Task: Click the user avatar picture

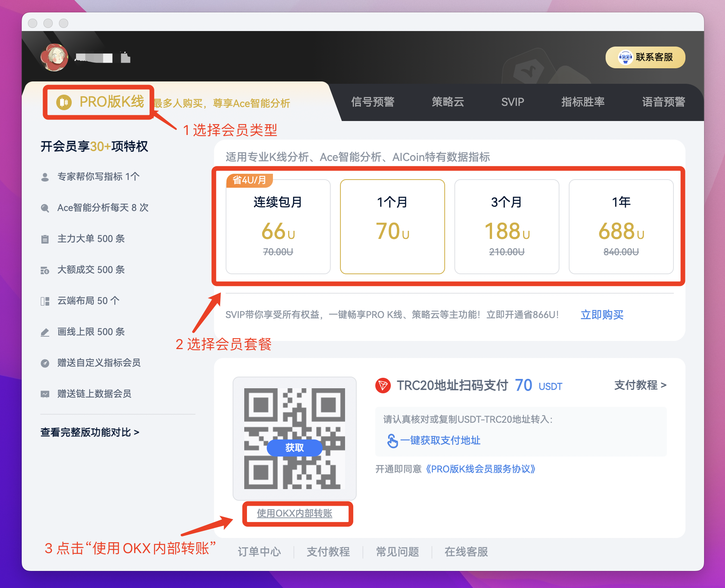Action: point(54,57)
